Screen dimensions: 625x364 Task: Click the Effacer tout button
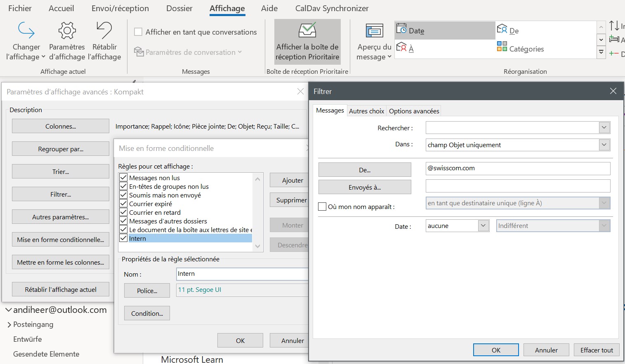[x=596, y=350]
